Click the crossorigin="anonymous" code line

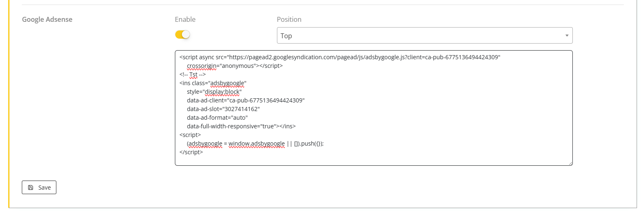[x=235, y=66]
